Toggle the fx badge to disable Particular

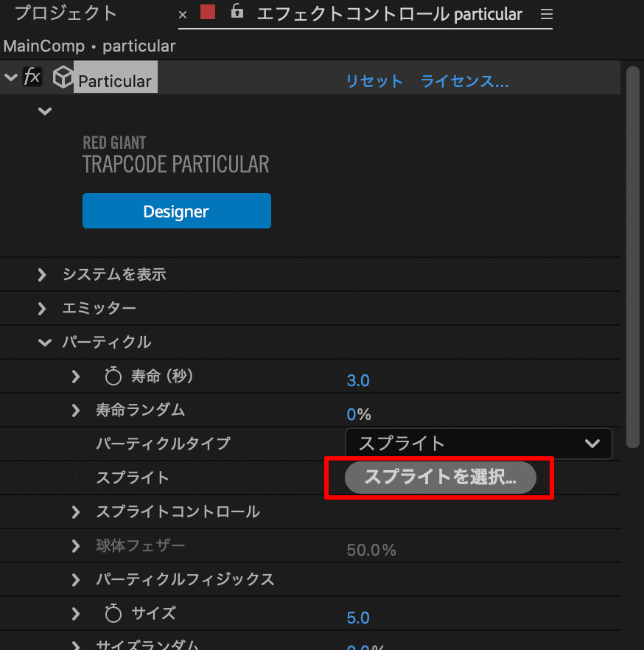[x=32, y=76]
